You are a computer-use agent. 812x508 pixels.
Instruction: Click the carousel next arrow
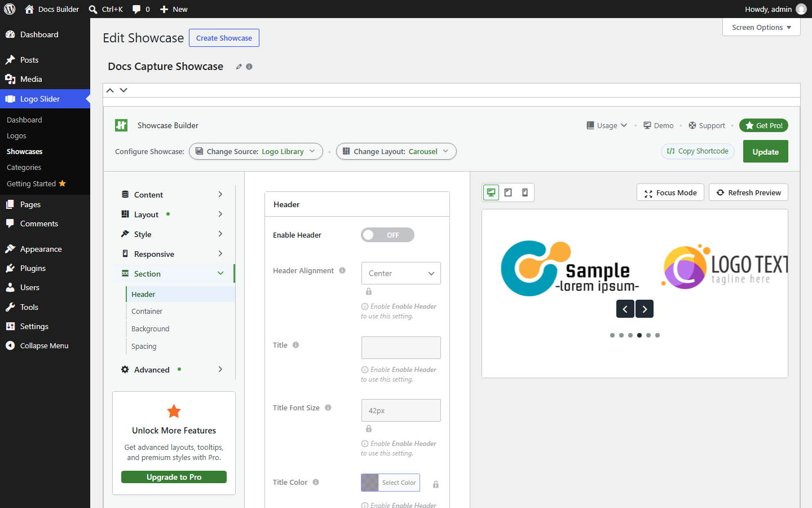click(x=645, y=309)
